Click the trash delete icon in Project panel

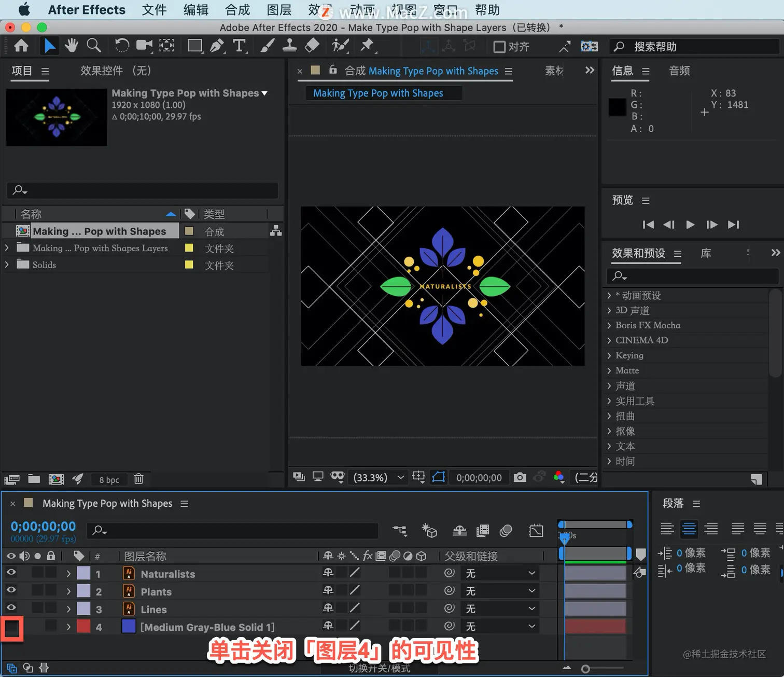138,479
